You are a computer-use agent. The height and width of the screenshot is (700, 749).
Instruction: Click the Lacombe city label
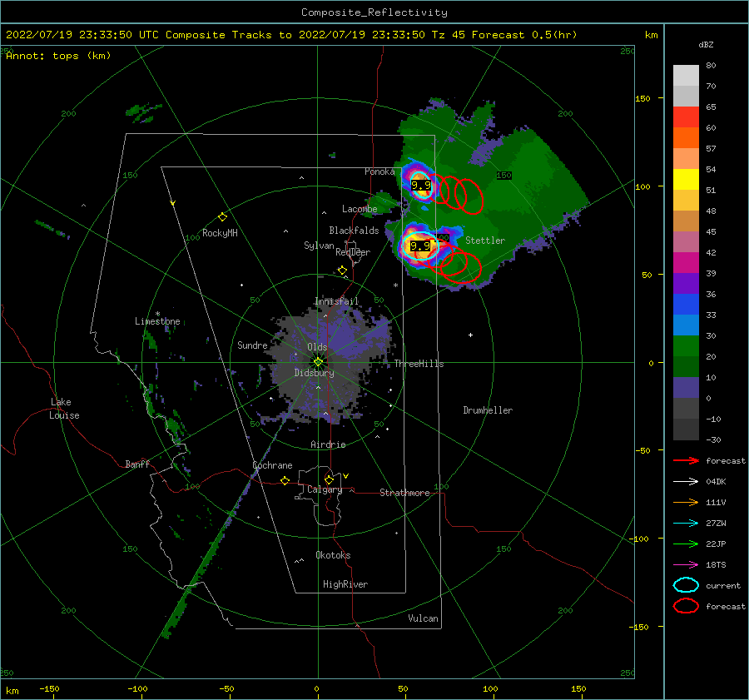pyautogui.click(x=360, y=209)
